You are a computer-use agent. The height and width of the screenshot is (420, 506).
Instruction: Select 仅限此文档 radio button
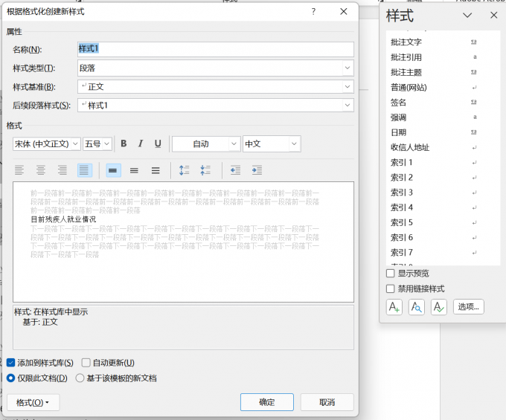[x=10, y=378]
